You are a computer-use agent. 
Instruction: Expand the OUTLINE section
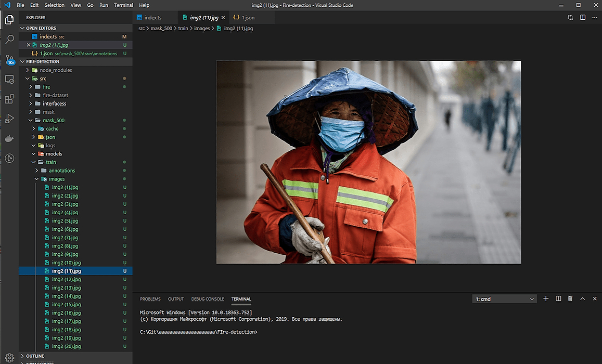[35, 356]
